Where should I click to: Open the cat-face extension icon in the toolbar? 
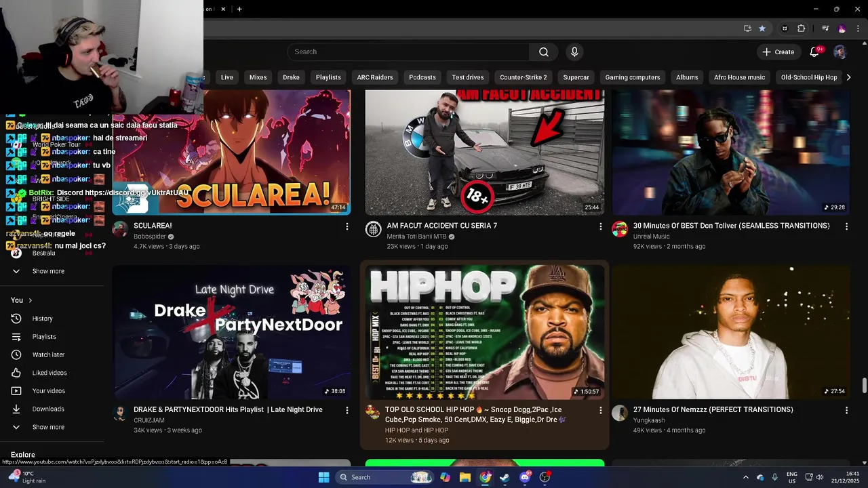785,28
